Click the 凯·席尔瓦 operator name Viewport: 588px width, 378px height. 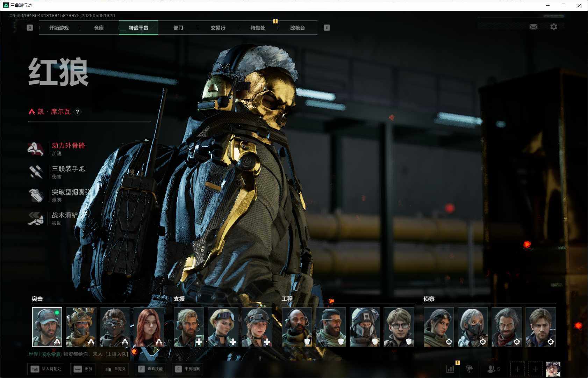54,112
